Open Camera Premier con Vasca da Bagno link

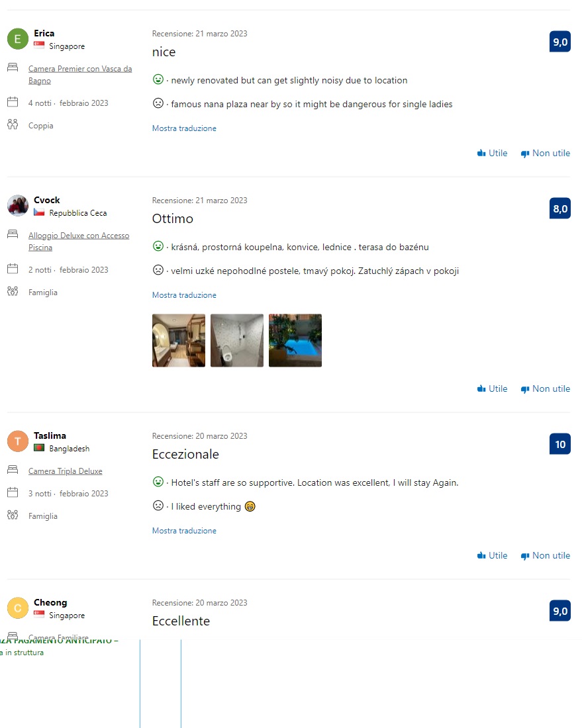(x=80, y=74)
